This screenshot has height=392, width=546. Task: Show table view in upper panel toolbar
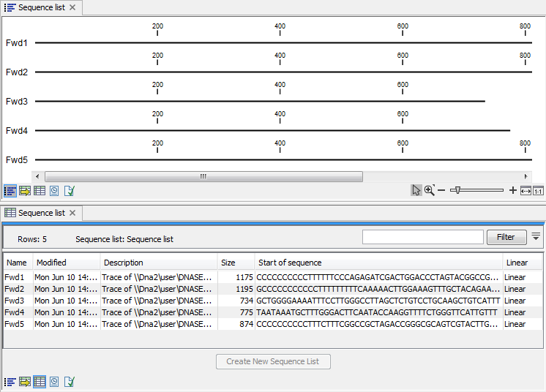point(40,191)
